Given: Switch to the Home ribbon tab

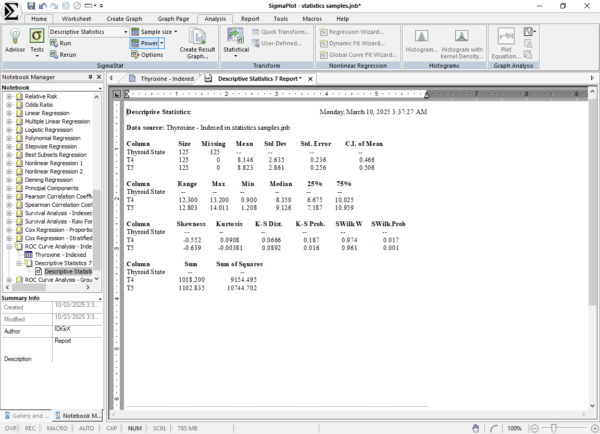Looking at the screenshot, I should (x=39, y=19).
